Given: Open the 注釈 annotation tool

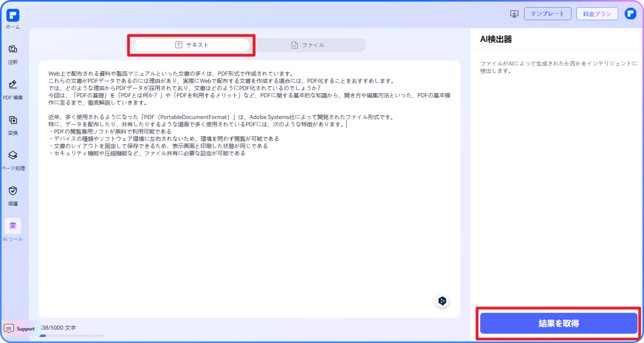Looking at the screenshot, I should point(13,55).
